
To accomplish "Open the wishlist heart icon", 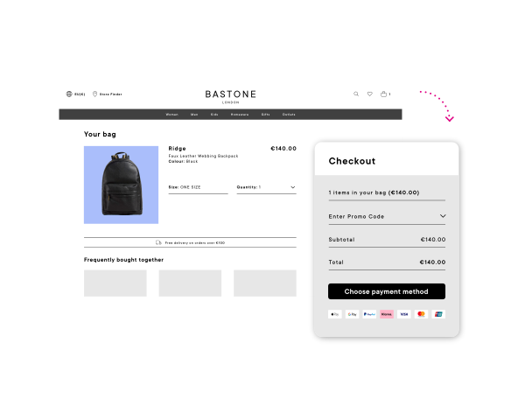I will (369, 94).
